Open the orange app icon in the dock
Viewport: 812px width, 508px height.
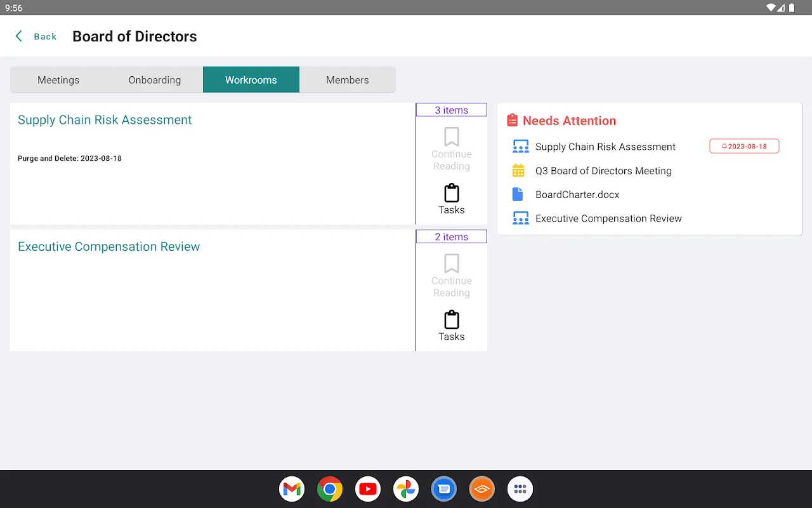point(482,489)
